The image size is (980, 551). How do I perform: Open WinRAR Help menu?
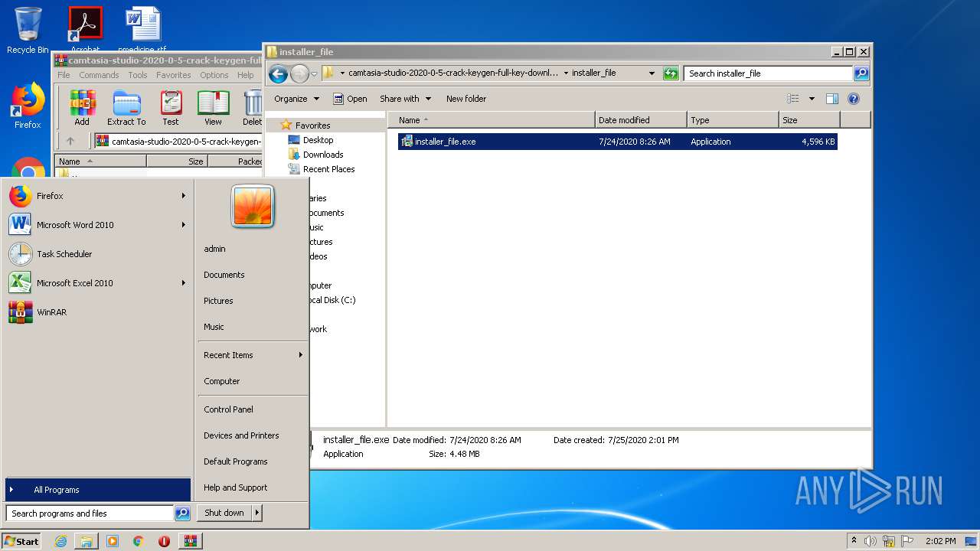click(x=245, y=75)
